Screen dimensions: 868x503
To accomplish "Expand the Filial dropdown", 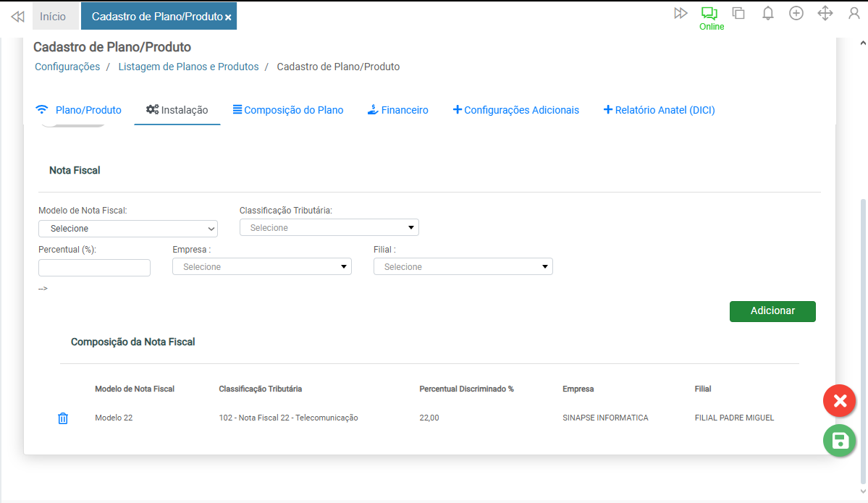I will (463, 267).
